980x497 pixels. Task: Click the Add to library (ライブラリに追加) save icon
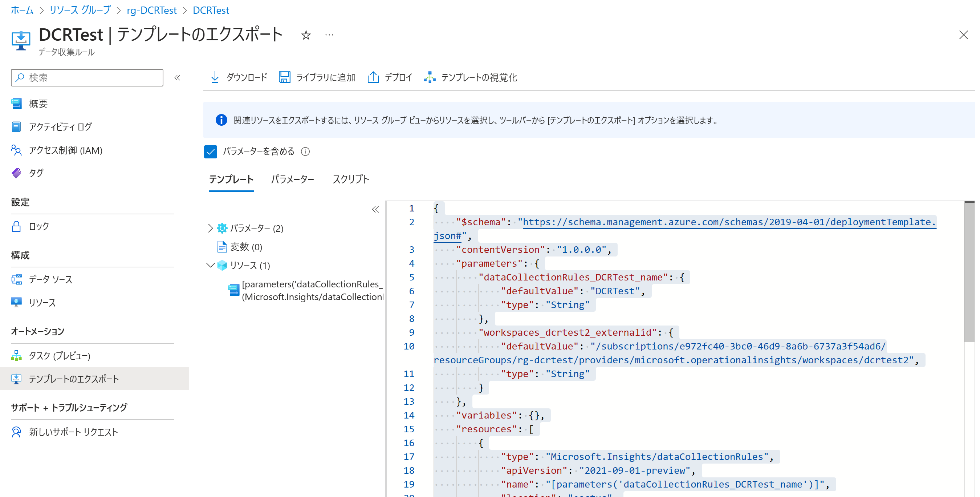284,77
